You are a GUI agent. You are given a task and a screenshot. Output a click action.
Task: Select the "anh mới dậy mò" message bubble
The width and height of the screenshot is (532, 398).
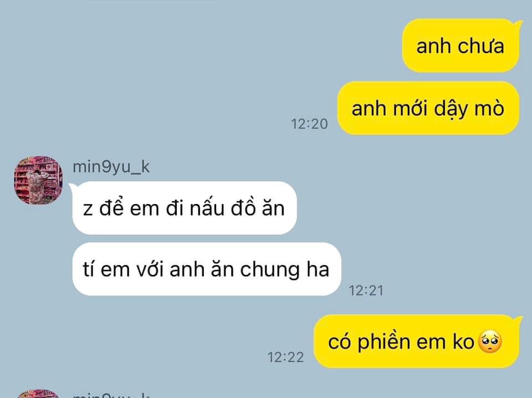click(428, 108)
